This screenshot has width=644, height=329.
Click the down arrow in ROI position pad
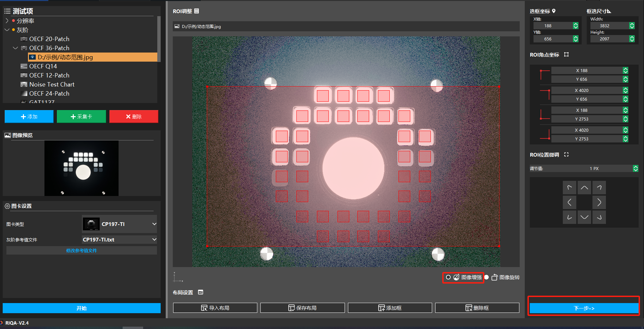(584, 217)
